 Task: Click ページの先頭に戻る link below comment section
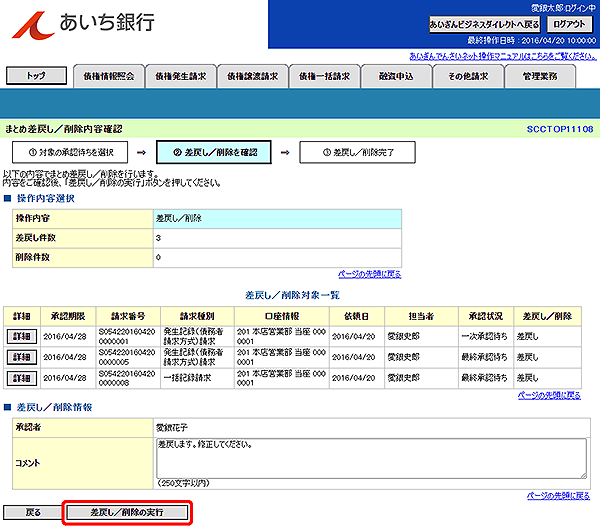coord(558,496)
